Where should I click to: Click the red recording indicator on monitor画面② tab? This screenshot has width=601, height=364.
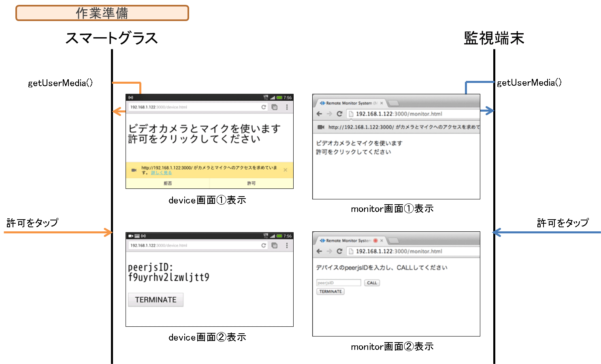point(375,241)
